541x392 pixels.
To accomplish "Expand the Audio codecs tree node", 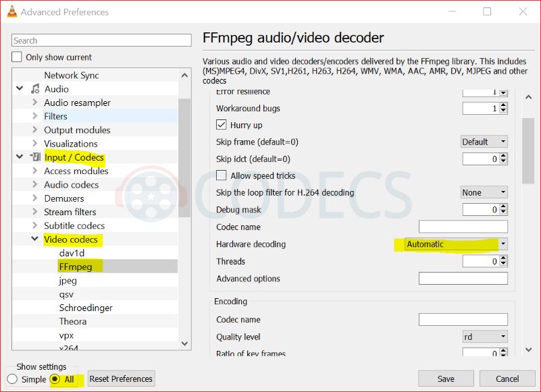I will 35,185.
